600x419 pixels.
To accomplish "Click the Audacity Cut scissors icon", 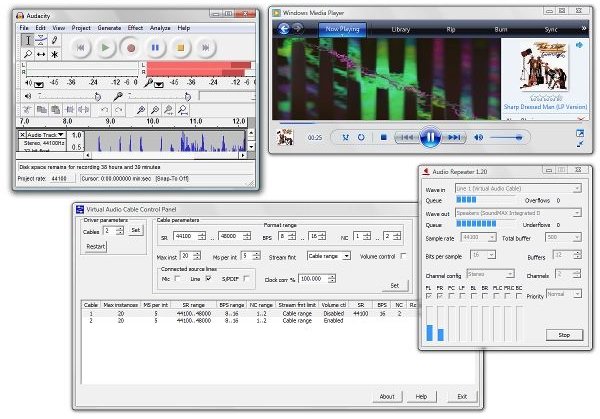I will pos(27,110).
